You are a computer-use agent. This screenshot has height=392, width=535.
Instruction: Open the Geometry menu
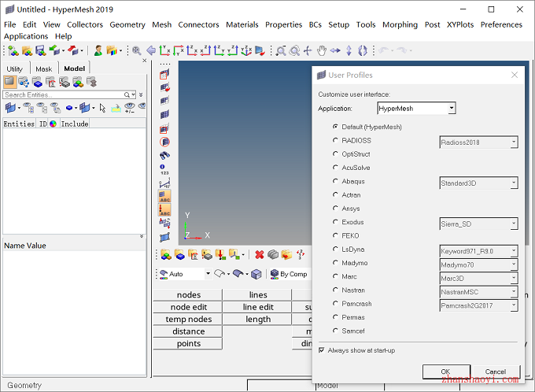127,24
